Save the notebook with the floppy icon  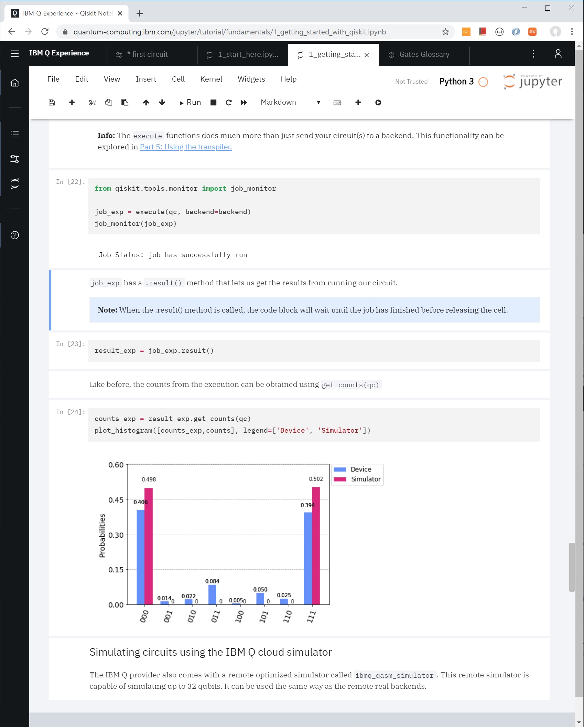52,103
